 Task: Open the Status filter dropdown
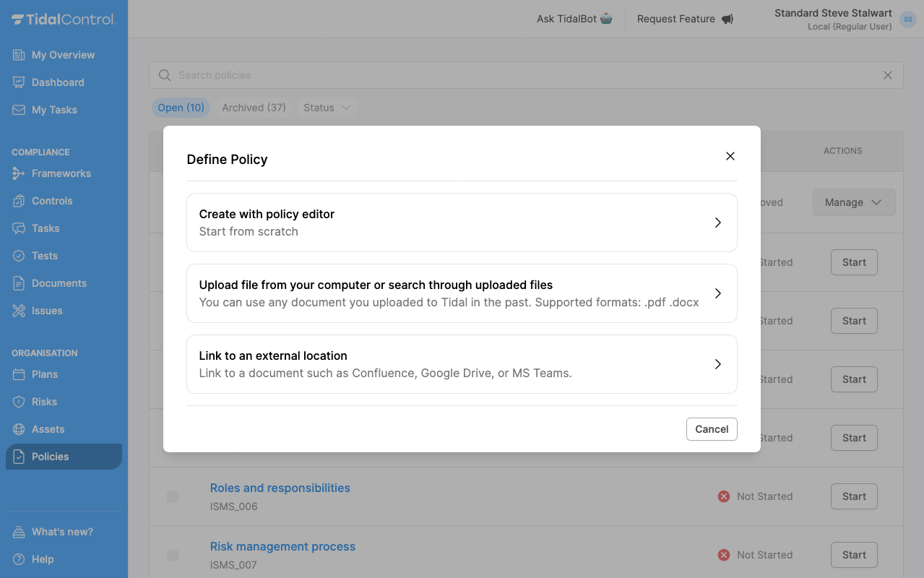[327, 107]
